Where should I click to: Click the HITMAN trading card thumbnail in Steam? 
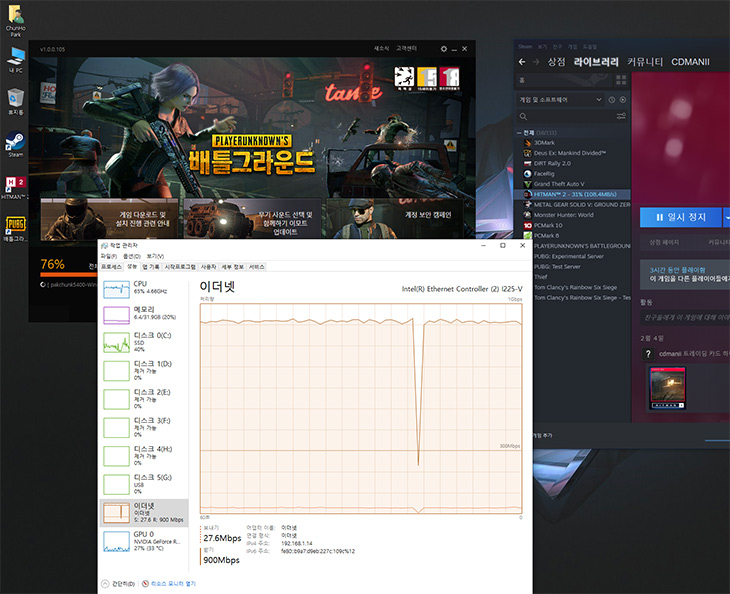click(668, 388)
